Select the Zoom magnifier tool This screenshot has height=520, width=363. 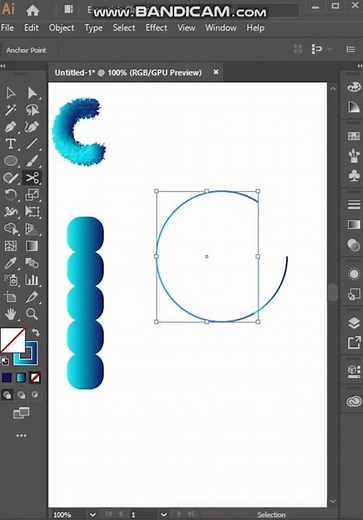[x=32, y=314]
